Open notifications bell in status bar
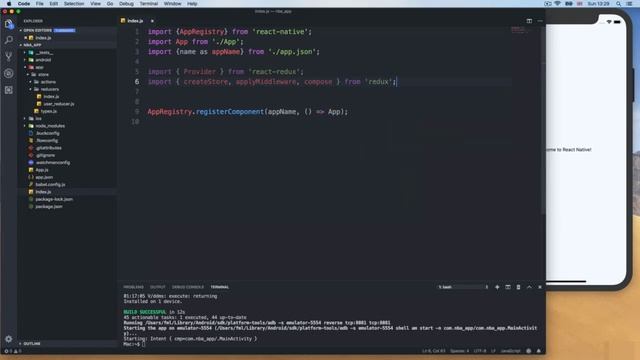640x360 pixels. [x=539, y=351]
